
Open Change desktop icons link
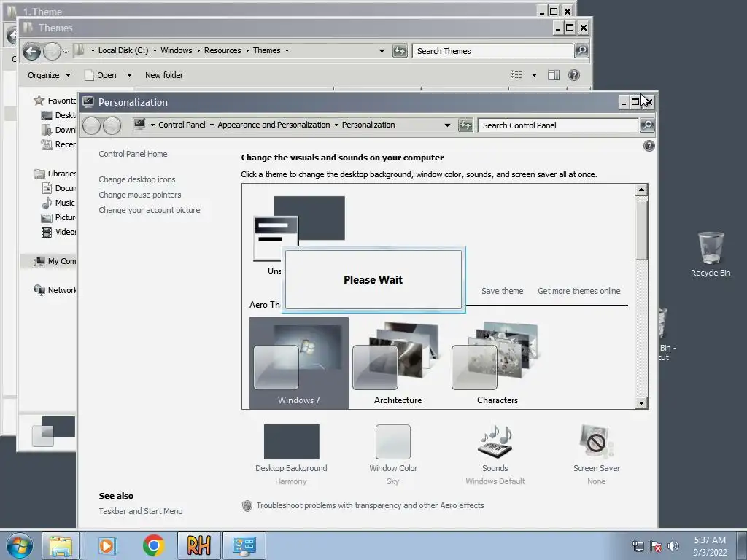coord(136,179)
